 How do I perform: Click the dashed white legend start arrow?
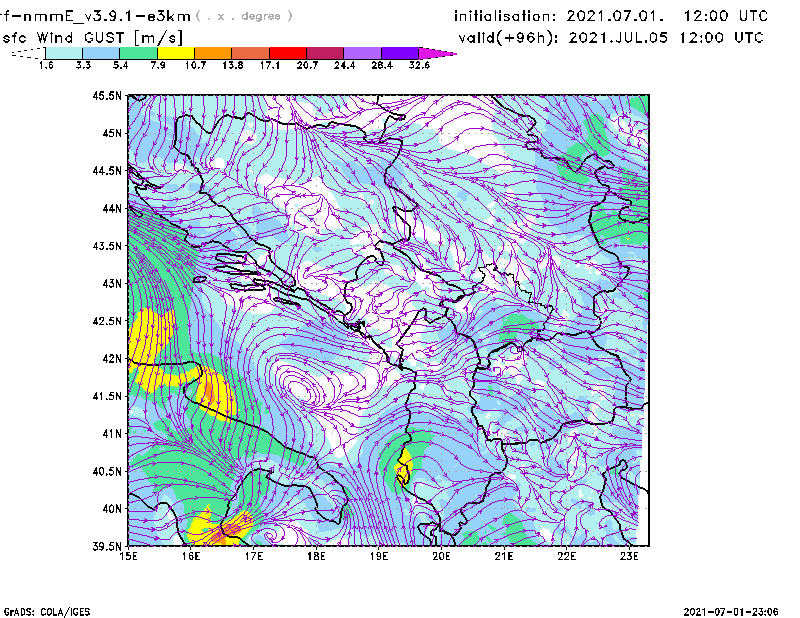pos(28,53)
